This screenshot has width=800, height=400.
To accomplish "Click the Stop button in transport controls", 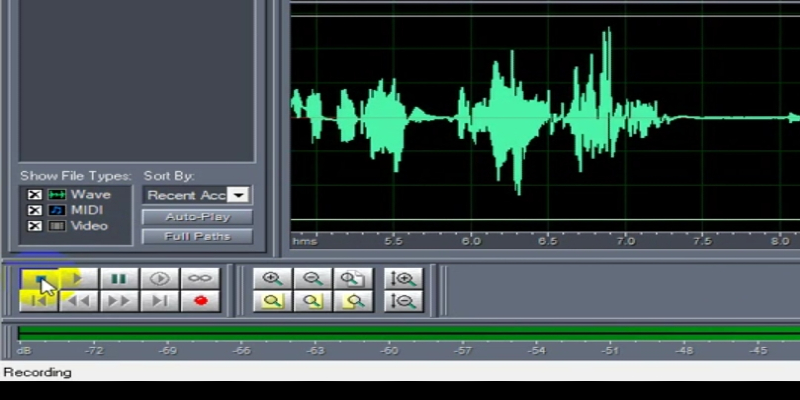I will pos(38,279).
